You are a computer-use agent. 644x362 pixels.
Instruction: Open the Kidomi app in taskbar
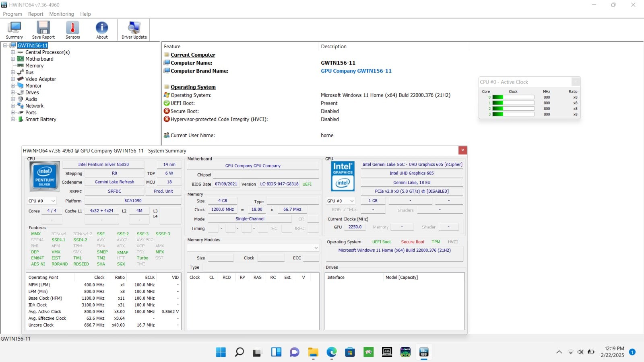(x=405, y=352)
